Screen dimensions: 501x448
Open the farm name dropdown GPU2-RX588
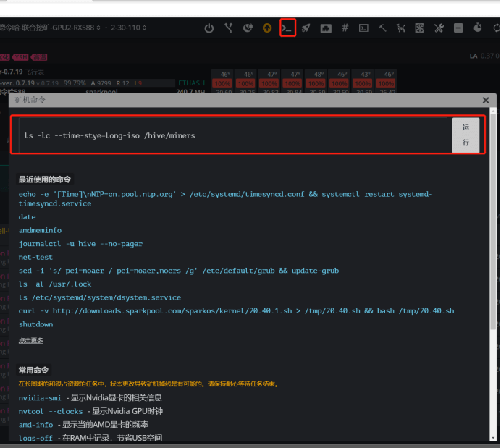(x=50, y=28)
